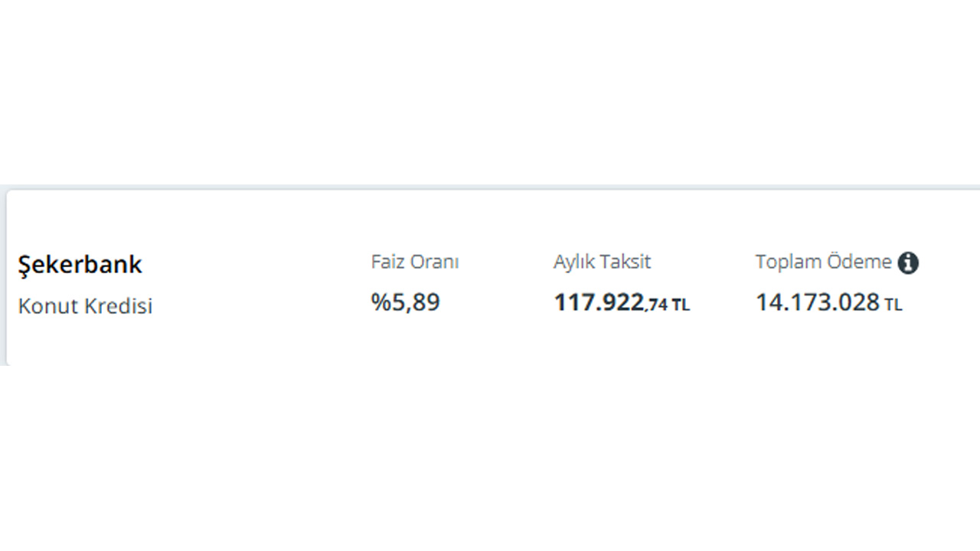Select the 14.173.028 total payment figure

coord(818,302)
